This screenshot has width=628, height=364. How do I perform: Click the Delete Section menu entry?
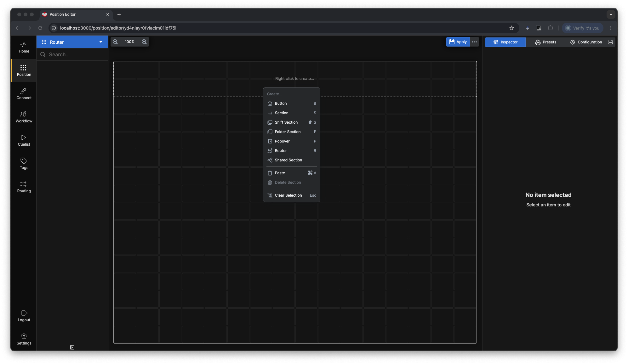click(x=292, y=182)
